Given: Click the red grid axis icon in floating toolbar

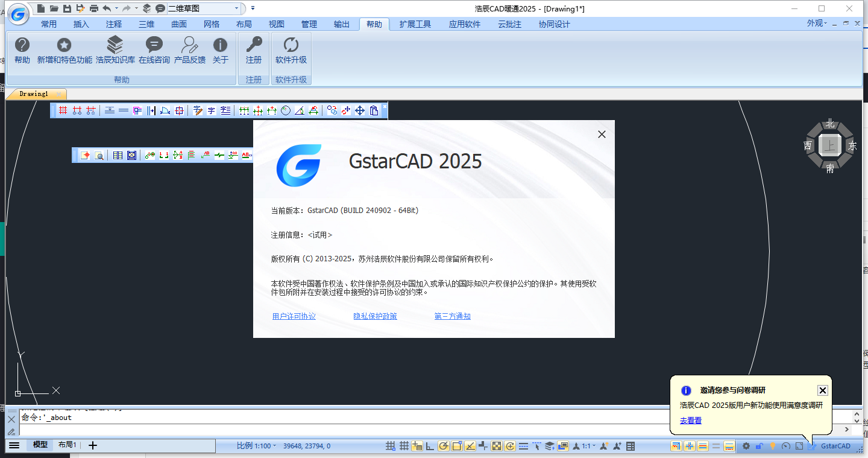Looking at the screenshot, I should point(63,110).
